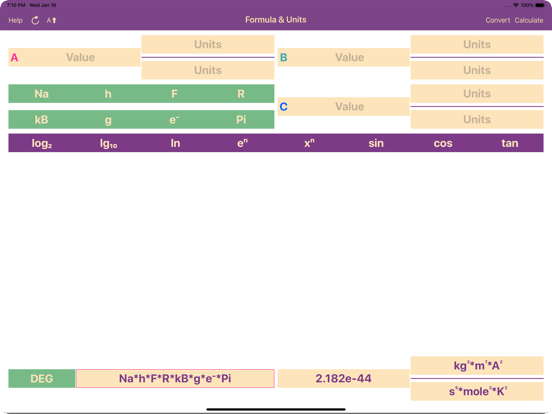Insert the Pi constant
The height and width of the screenshot is (414, 552).
click(241, 119)
